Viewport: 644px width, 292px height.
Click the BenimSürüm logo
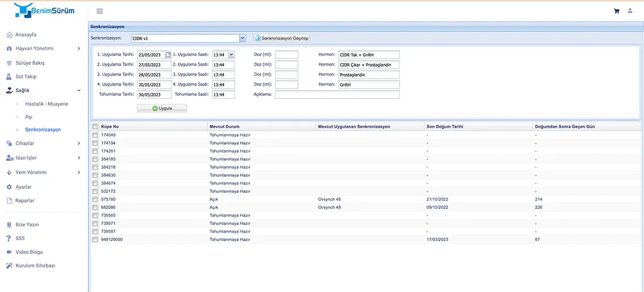tap(43, 10)
